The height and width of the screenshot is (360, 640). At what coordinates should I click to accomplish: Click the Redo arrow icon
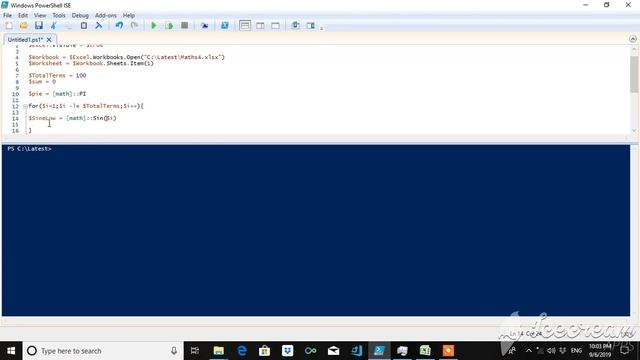coord(134,25)
